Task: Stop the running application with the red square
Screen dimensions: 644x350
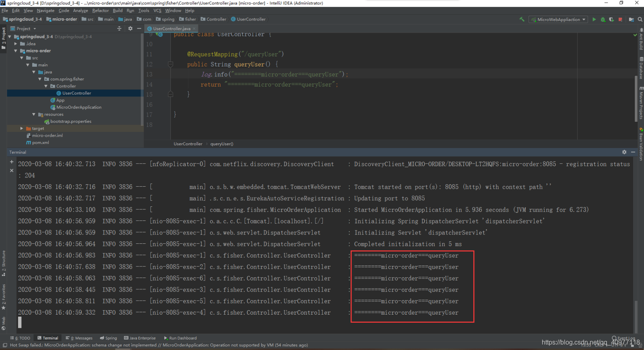Action: (620, 19)
